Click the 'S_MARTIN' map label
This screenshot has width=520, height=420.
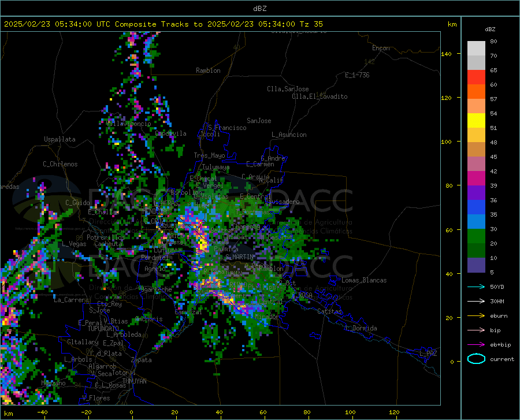[239, 257]
